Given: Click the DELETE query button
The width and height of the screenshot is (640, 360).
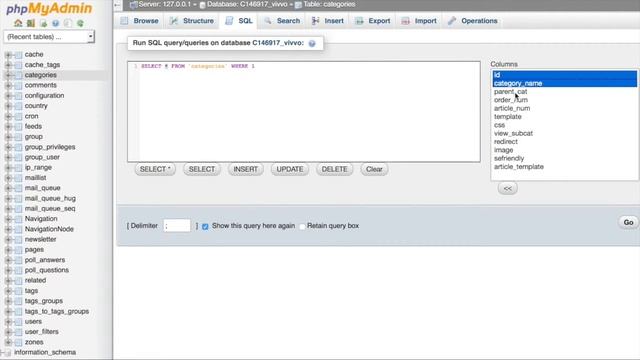Looking at the screenshot, I should pyautogui.click(x=334, y=169).
